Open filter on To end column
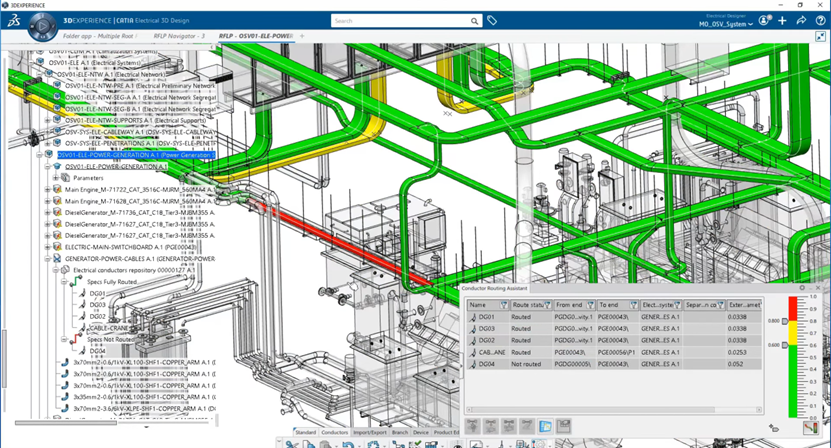The image size is (831, 448). pos(633,305)
